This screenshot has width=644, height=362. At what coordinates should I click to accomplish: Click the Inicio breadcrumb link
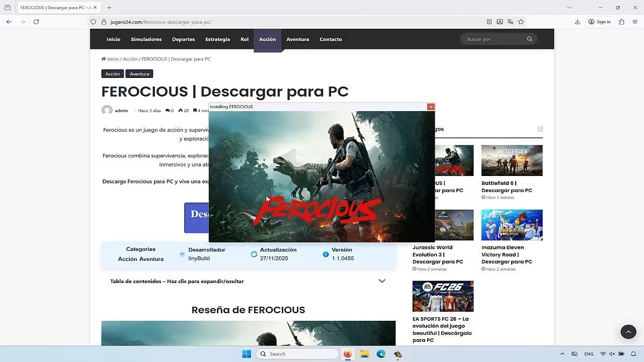[x=112, y=59]
